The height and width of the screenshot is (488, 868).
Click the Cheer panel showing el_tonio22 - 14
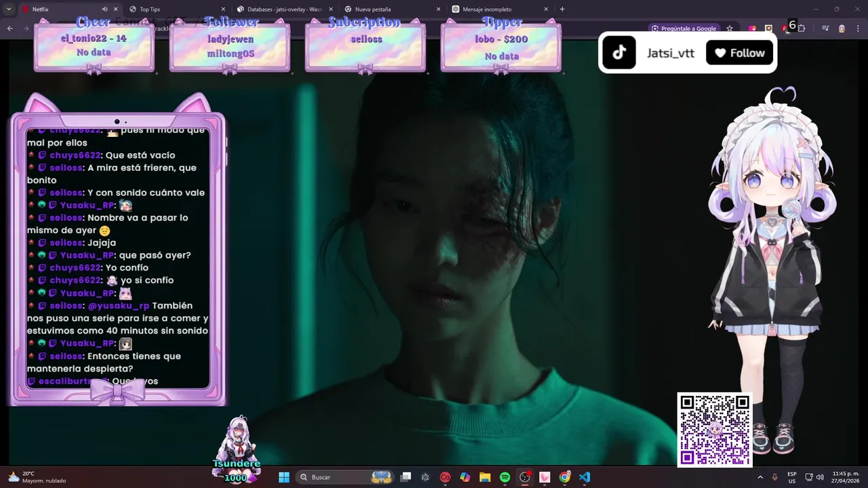tap(94, 45)
